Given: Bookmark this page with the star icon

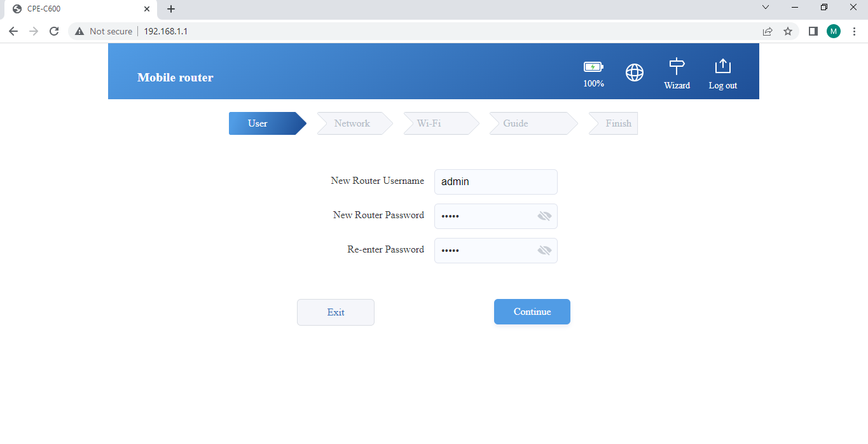Looking at the screenshot, I should point(788,31).
